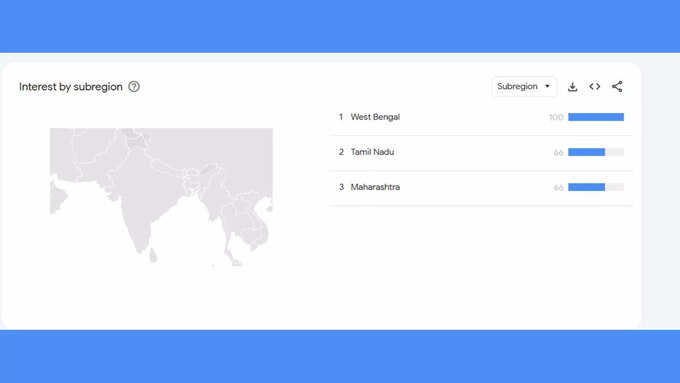Click Sri Lanka on the map

pos(153,255)
